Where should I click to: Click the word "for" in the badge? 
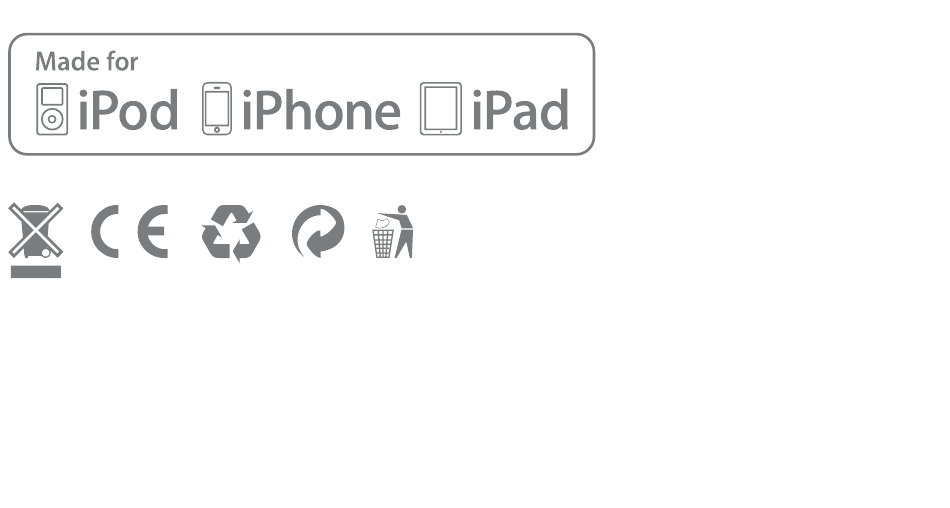(x=122, y=62)
